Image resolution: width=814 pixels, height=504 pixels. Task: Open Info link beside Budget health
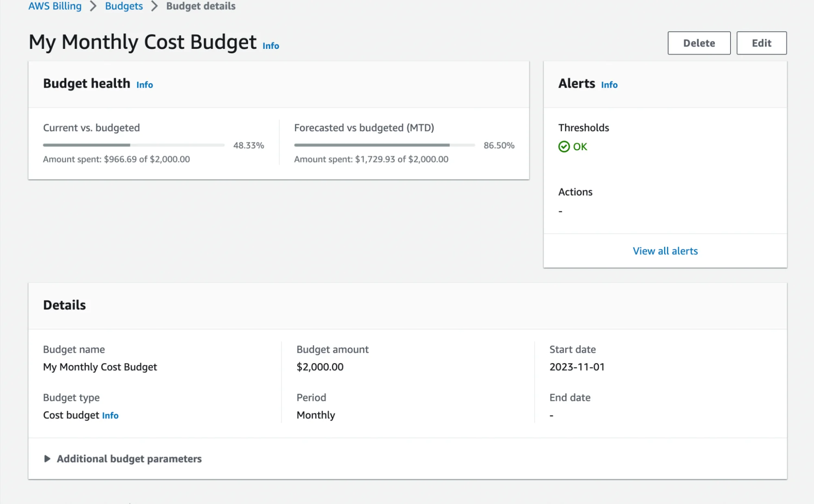pos(145,85)
